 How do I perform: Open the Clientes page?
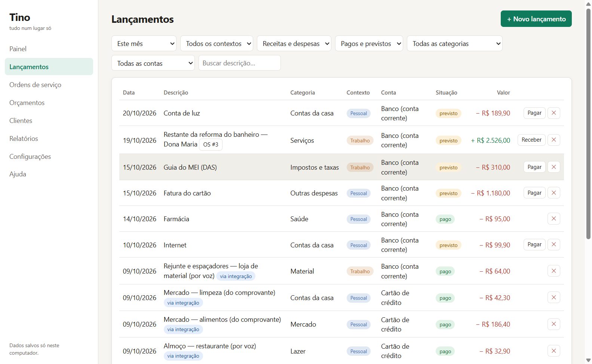pyautogui.click(x=49, y=121)
